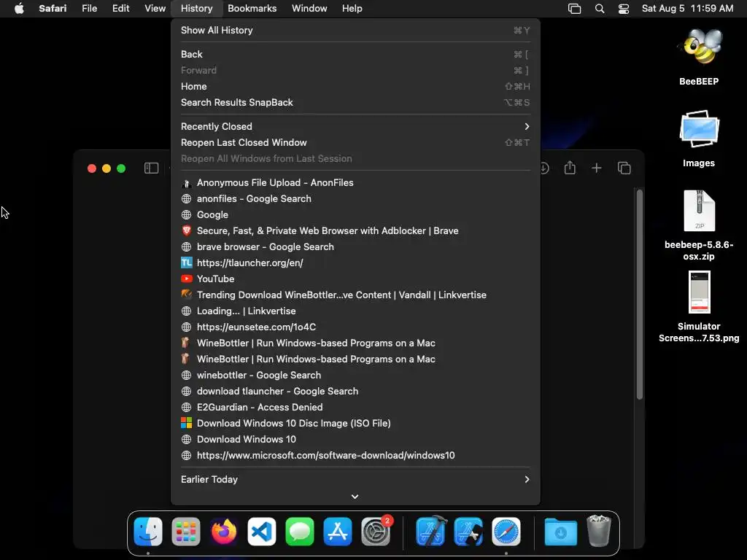The width and height of the screenshot is (747, 560).
Task: Open the Safari app menu
Action: pyautogui.click(x=53, y=9)
